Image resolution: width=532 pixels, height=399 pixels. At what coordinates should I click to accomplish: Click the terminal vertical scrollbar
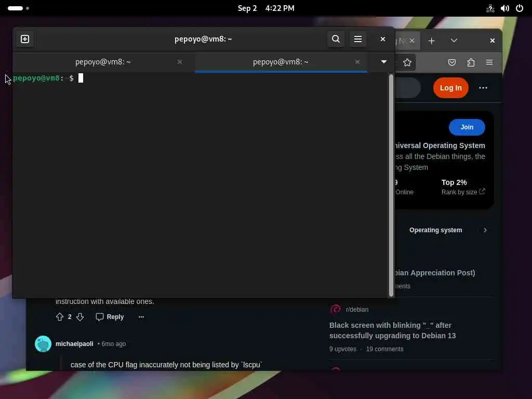click(x=391, y=185)
